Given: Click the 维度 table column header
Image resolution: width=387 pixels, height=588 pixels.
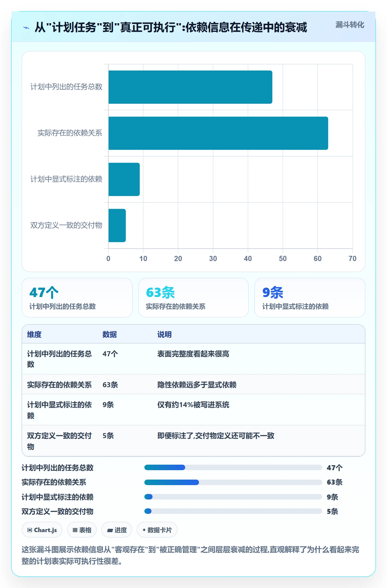Looking at the screenshot, I should pyautogui.click(x=34, y=334).
